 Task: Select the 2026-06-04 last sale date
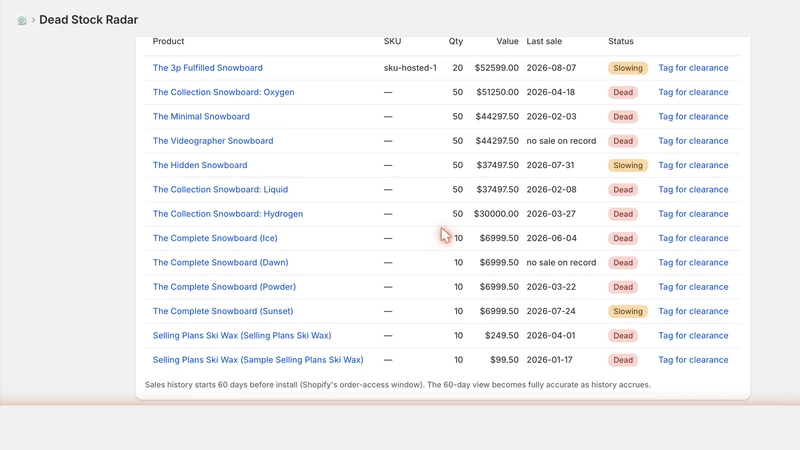(552, 238)
